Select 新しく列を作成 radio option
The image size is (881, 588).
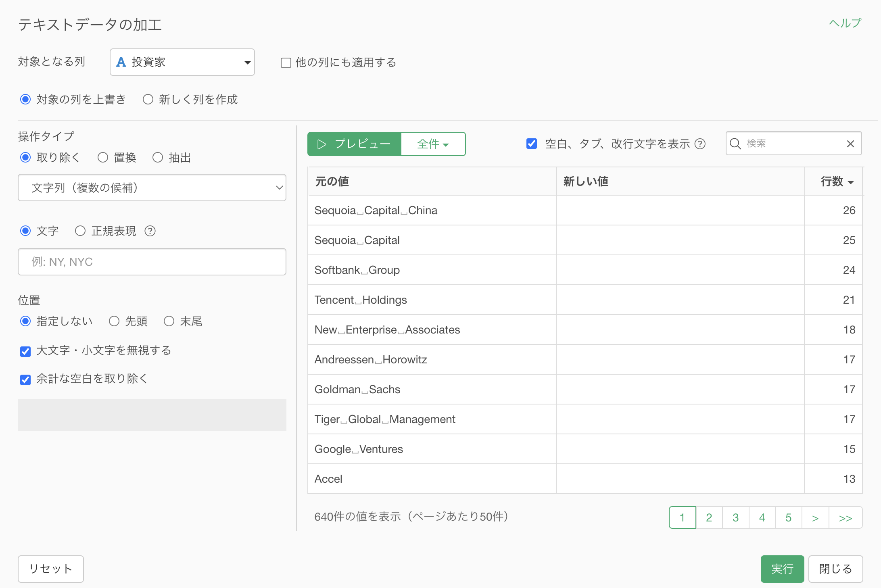click(148, 99)
